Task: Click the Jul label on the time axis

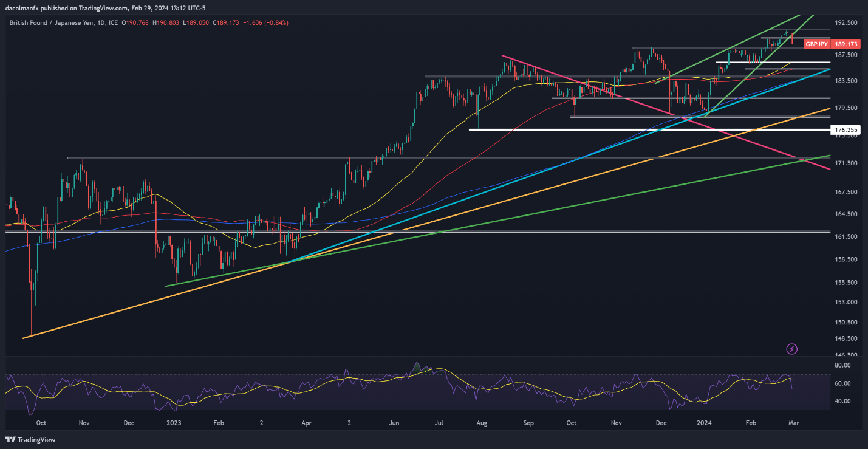Action: [x=438, y=422]
